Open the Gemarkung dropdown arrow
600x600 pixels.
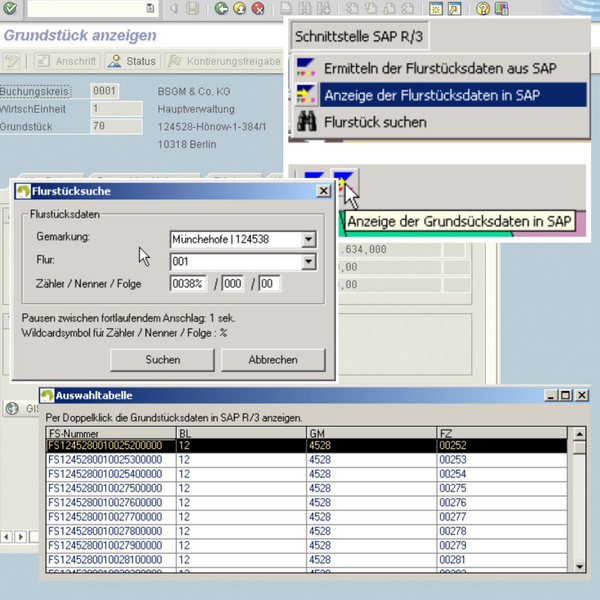click(x=308, y=240)
